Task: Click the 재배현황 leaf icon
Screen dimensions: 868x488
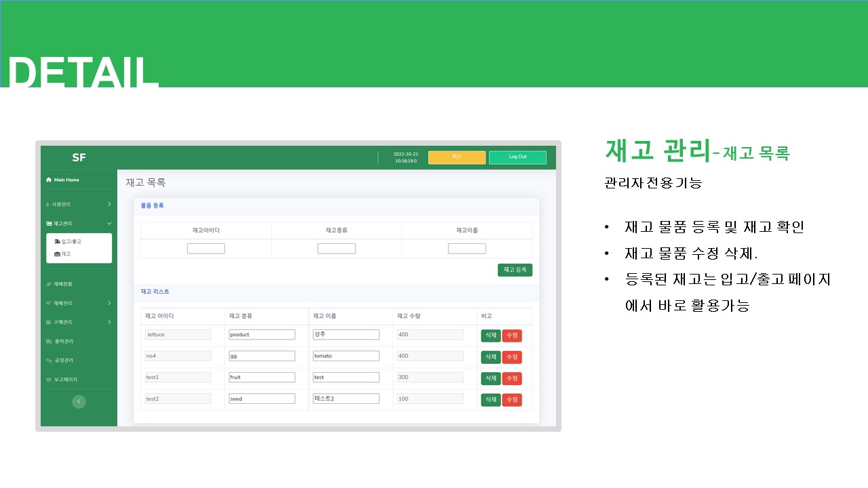Action: [49, 284]
